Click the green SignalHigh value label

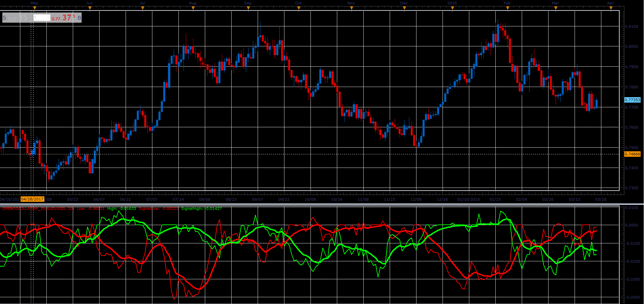[201, 209]
